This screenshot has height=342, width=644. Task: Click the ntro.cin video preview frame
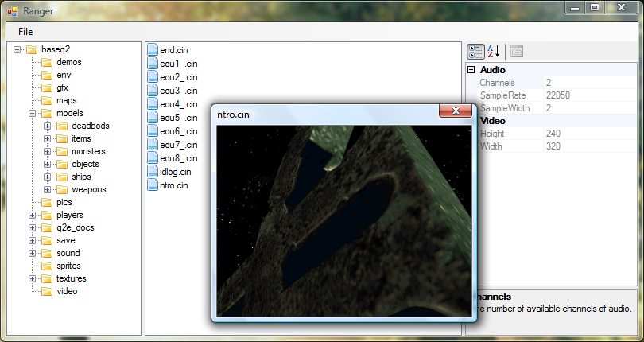pyautogui.click(x=343, y=220)
